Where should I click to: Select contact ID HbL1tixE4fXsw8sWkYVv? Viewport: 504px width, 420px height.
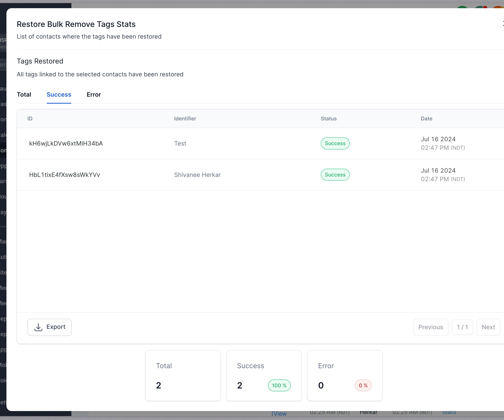point(64,175)
